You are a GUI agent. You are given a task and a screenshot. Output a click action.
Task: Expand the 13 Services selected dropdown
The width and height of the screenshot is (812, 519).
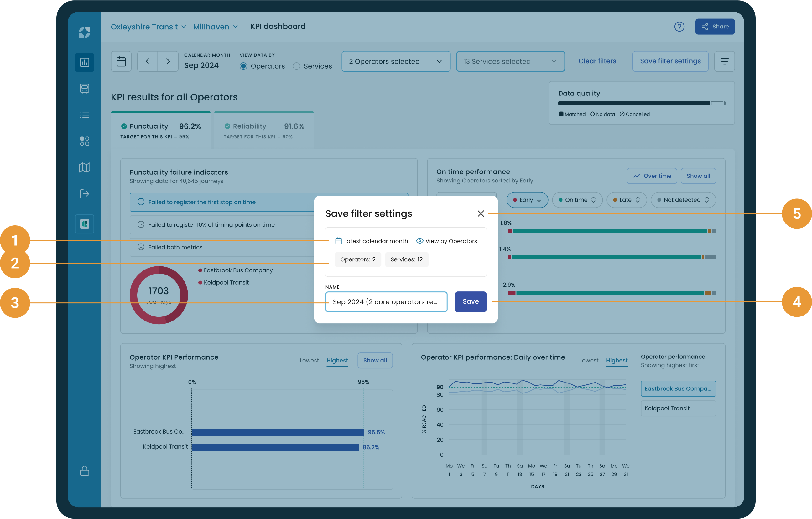click(510, 61)
